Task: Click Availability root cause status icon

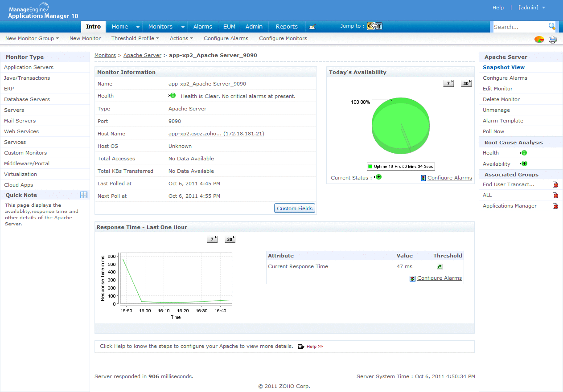Action: 524,163
